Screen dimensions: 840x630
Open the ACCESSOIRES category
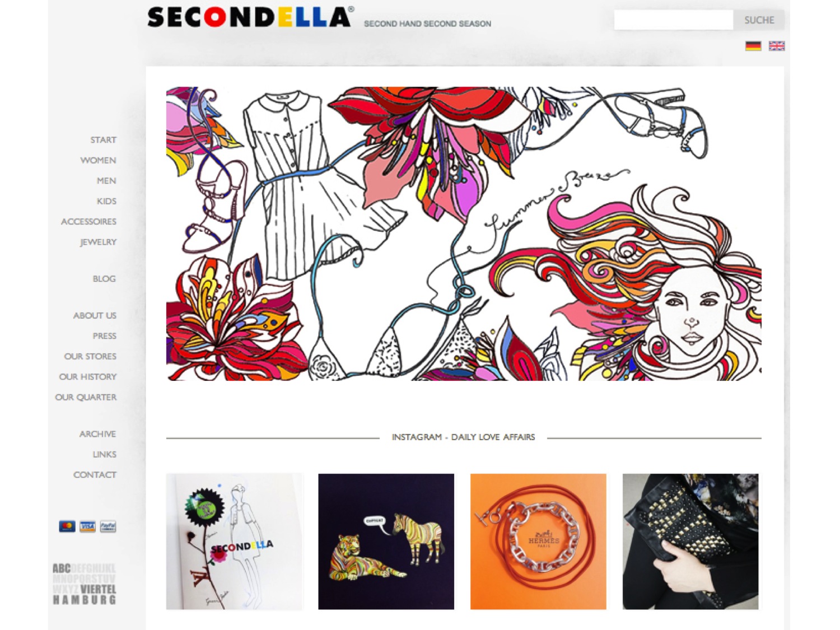pos(88,222)
